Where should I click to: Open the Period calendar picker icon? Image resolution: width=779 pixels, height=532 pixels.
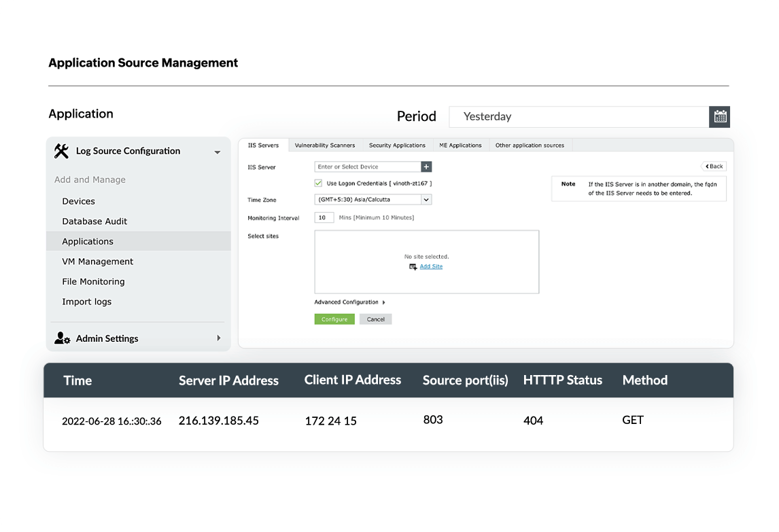(x=720, y=117)
